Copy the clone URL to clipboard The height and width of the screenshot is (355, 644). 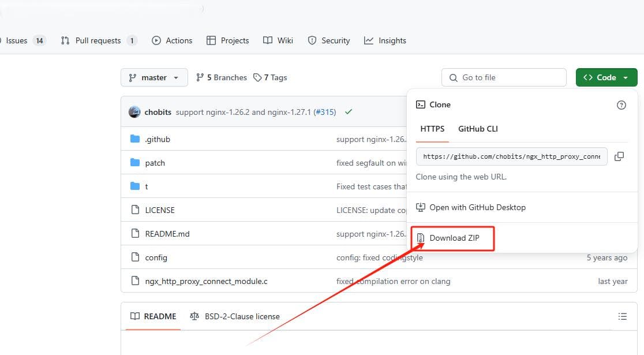point(619,156)
